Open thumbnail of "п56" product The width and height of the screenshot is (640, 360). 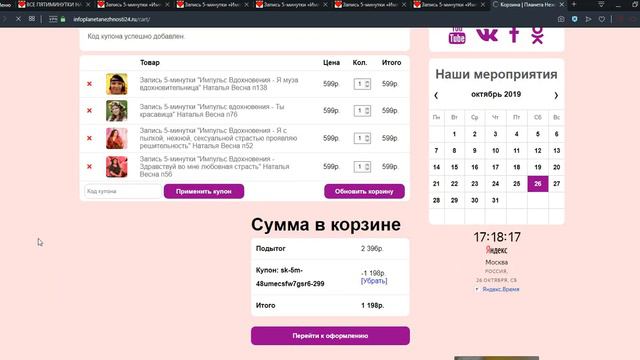[x=117, y=167]
